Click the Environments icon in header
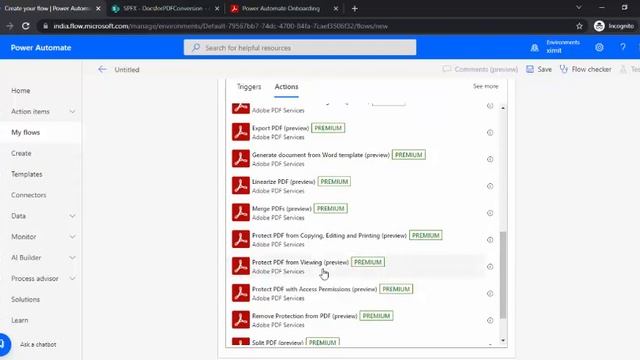Image resolution: width=640 pixels, height=360 pixels. [x=534, y=48]
